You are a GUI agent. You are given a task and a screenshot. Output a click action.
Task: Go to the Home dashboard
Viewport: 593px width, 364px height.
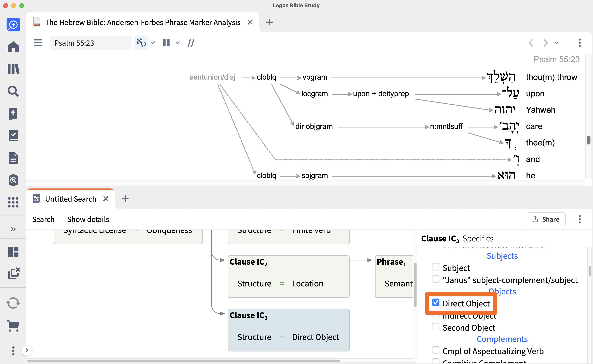pyautogui.click(x=13, y=47)
